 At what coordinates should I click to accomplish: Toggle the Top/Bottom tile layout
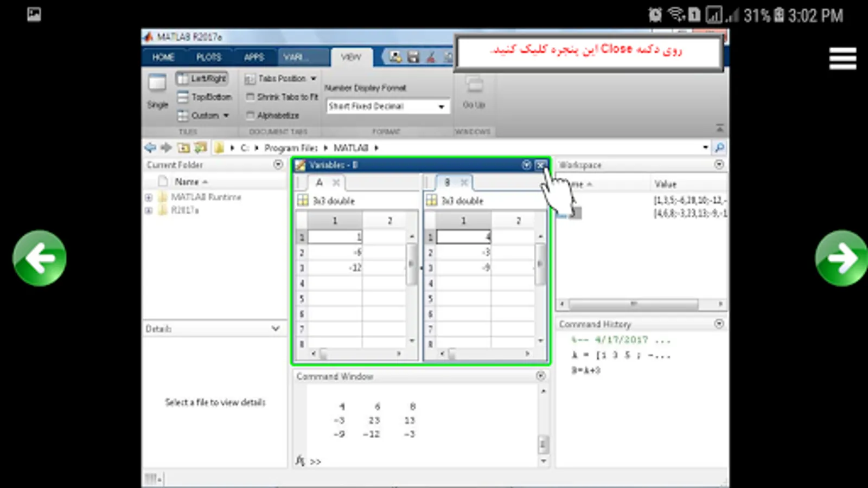click(205, 97)
